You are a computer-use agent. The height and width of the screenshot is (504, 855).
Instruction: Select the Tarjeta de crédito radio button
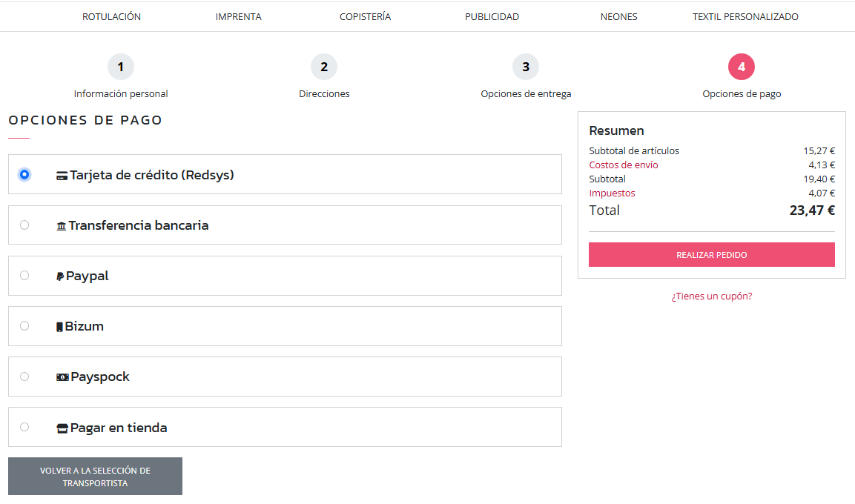tap(24, 175)
